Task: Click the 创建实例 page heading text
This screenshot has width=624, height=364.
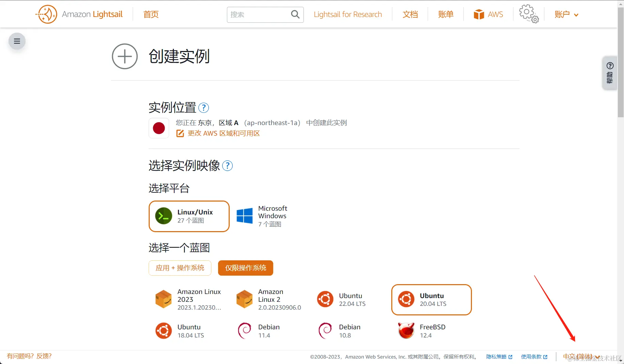Action: point(179,56)
